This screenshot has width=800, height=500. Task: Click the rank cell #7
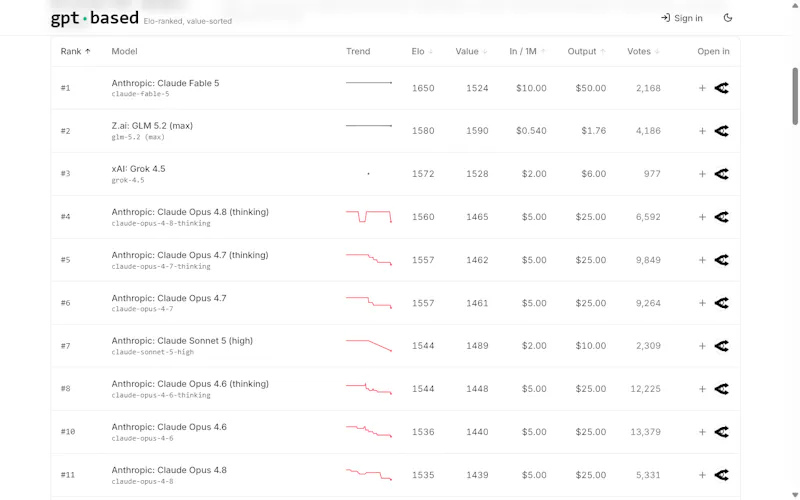click(x=65, y=345)
